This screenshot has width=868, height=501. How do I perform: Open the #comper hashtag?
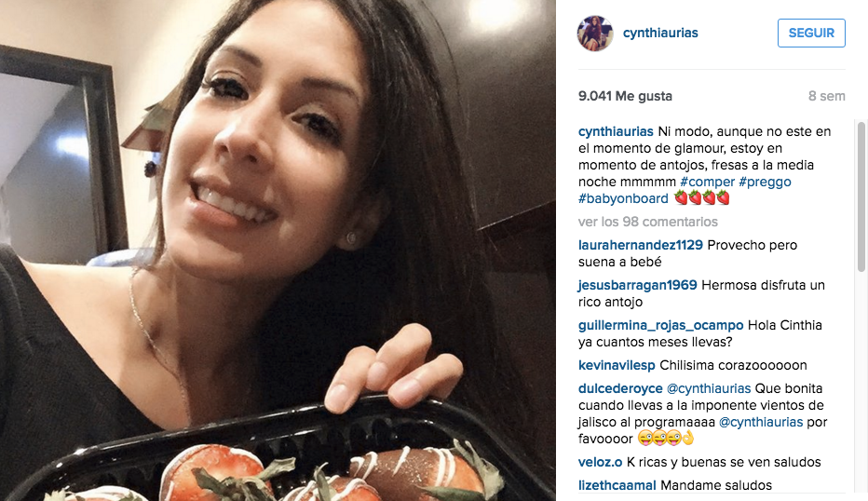[x=707, y=182]
